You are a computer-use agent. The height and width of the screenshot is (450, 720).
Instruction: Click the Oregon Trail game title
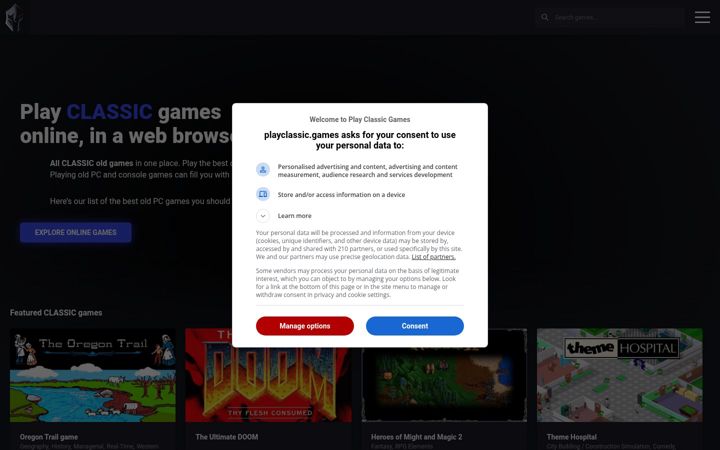point(49,437)
